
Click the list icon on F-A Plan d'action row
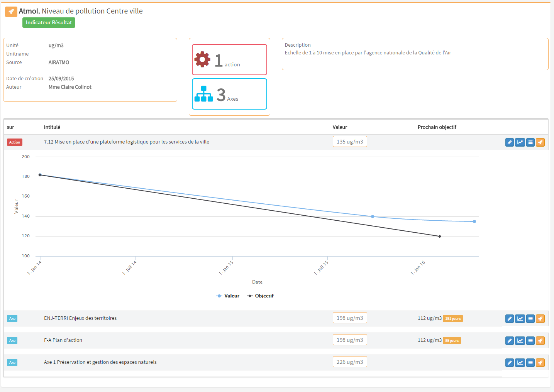tap(530, 341)
